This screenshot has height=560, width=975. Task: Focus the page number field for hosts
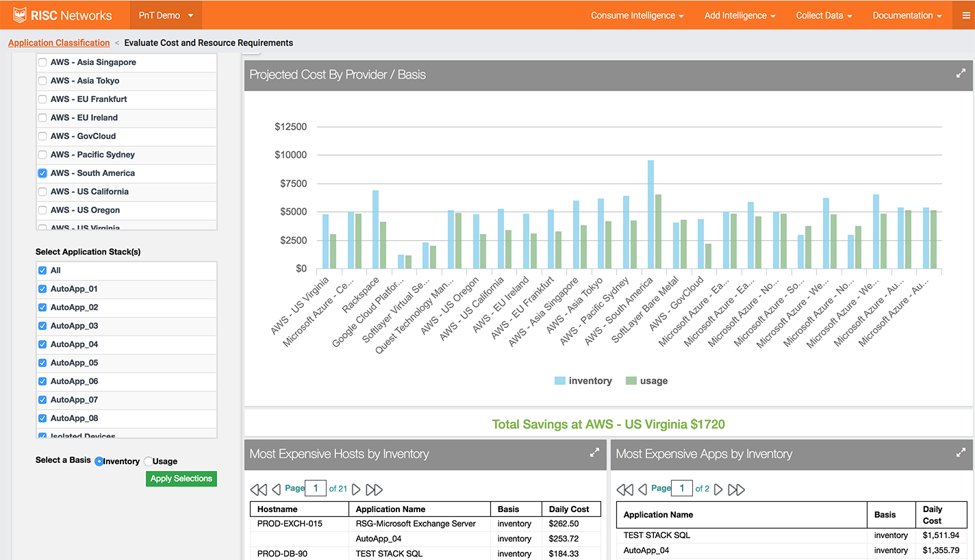[x=316, y=488]
